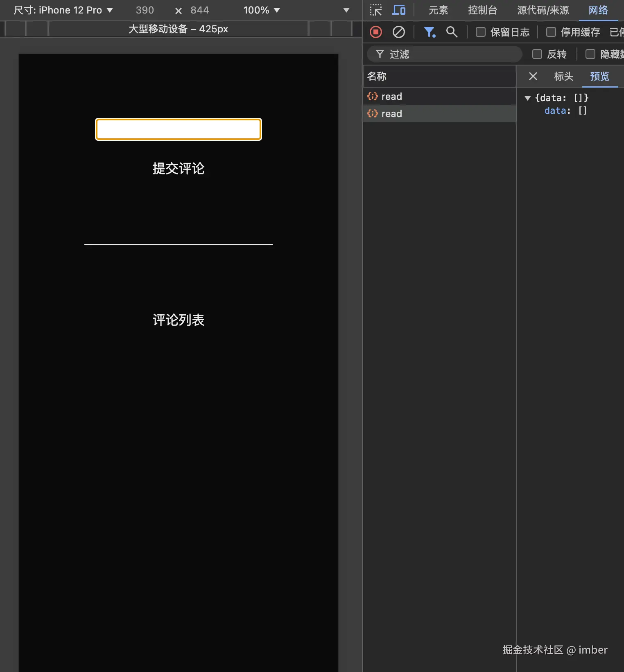Enable the 停用缓存 checkbox
The width and height of the screenshot is (624, 672).
click(551, 32)
